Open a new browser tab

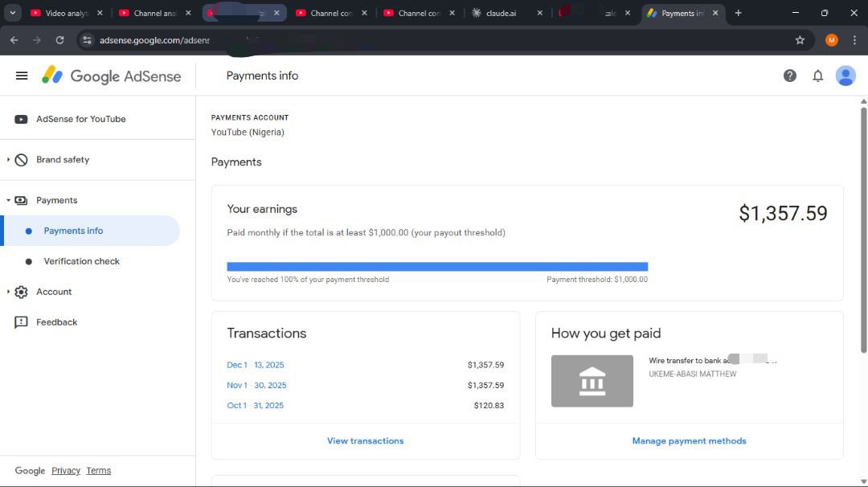[738, 13]
